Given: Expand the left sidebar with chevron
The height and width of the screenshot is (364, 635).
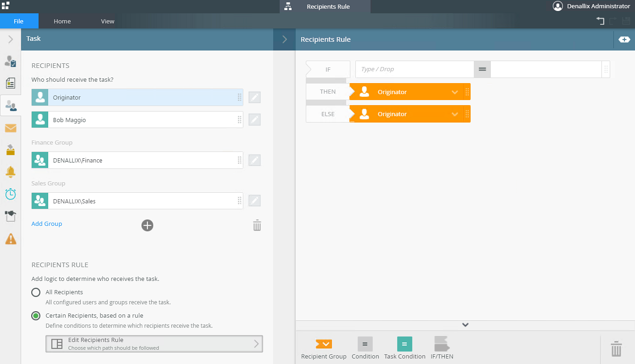Looking at the screenshot, I should (10, 39).
